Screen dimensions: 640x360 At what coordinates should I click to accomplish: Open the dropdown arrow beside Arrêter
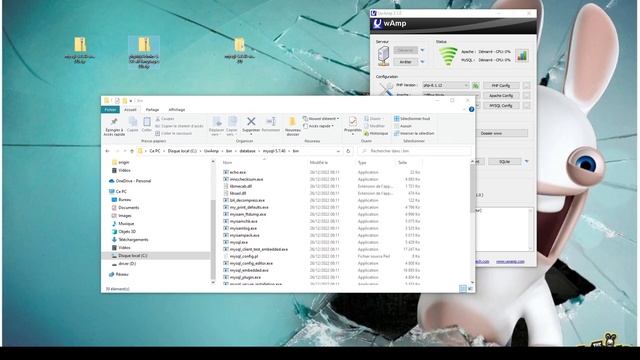tap(422, 62)
